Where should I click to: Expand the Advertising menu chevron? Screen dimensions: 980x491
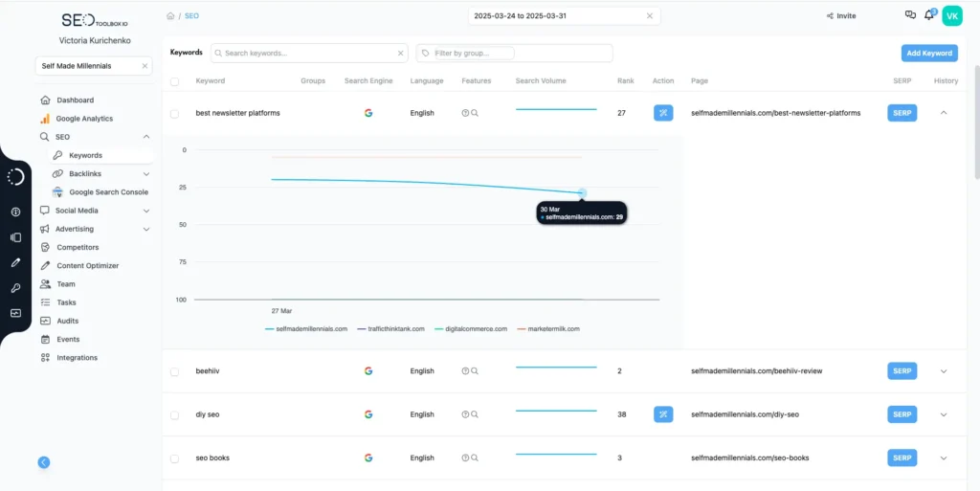pos(146,230)
